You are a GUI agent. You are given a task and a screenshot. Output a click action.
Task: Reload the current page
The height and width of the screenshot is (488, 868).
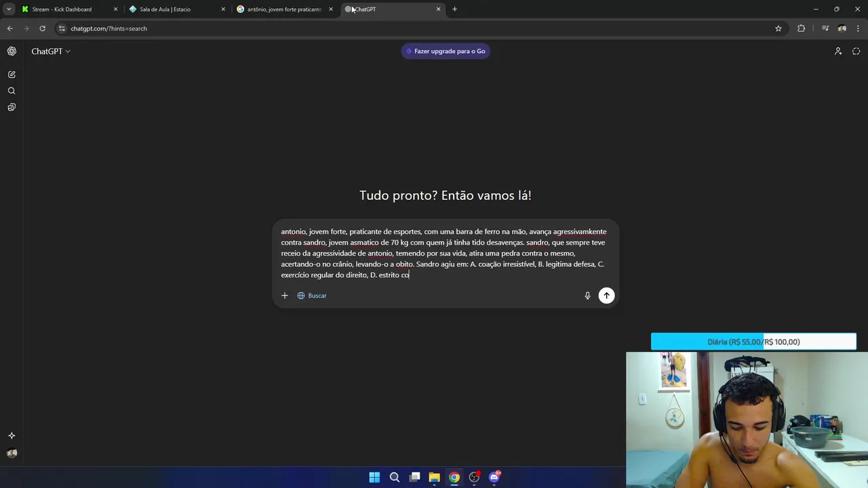(42, 28)
